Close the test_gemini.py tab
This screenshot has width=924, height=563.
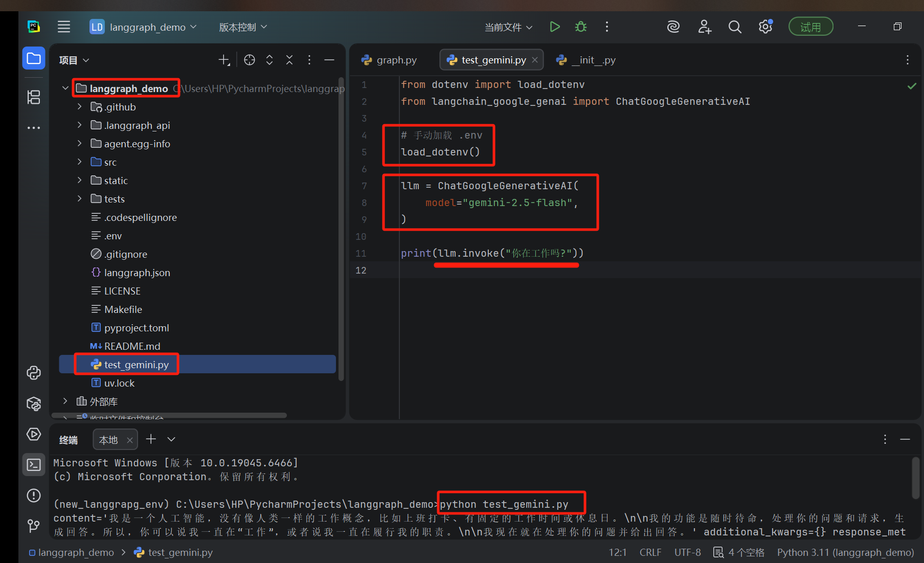535,60
